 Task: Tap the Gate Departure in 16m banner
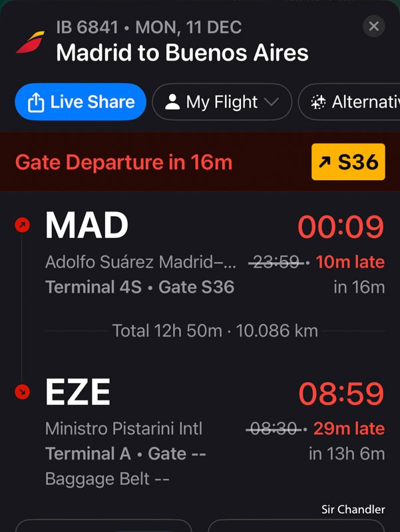[x=124, y=162]
